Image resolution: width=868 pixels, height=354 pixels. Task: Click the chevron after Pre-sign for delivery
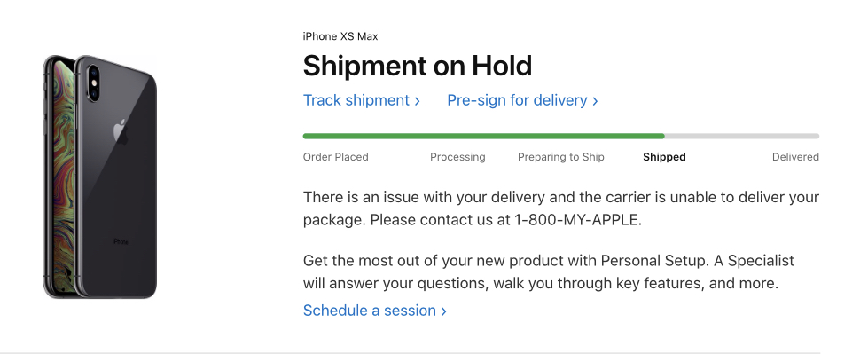(x=595, y=101)
